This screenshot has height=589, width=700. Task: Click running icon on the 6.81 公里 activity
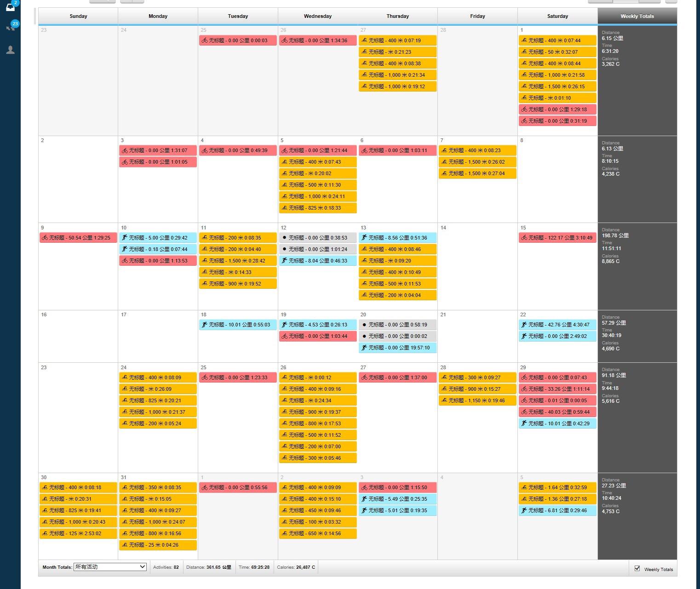coord(524,510)
